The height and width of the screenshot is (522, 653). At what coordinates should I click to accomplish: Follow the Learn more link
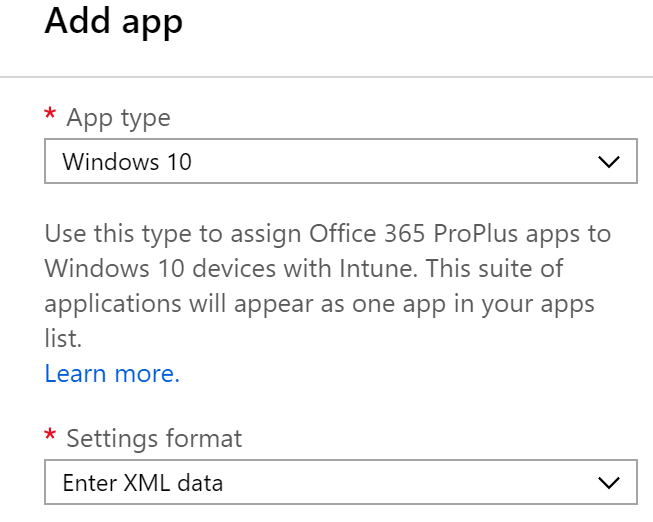point(112,373)
